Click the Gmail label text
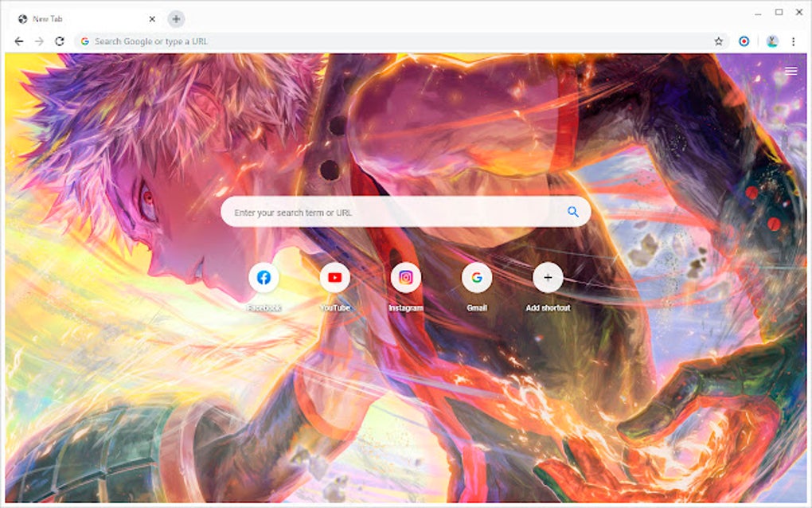The width and height of the screenshot is (812, 508). [x=476, y=307]
